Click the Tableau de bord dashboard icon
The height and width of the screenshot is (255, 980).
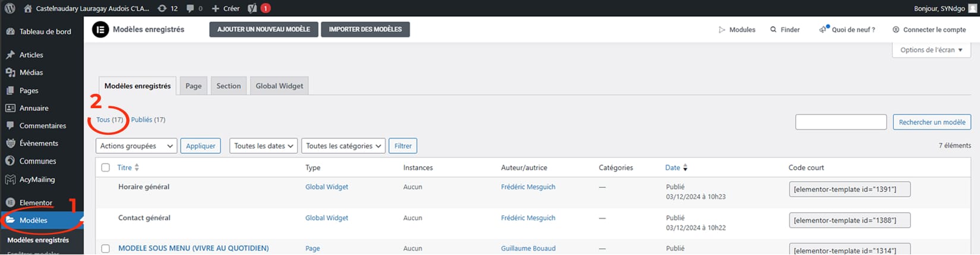click(x=10, y=32)
